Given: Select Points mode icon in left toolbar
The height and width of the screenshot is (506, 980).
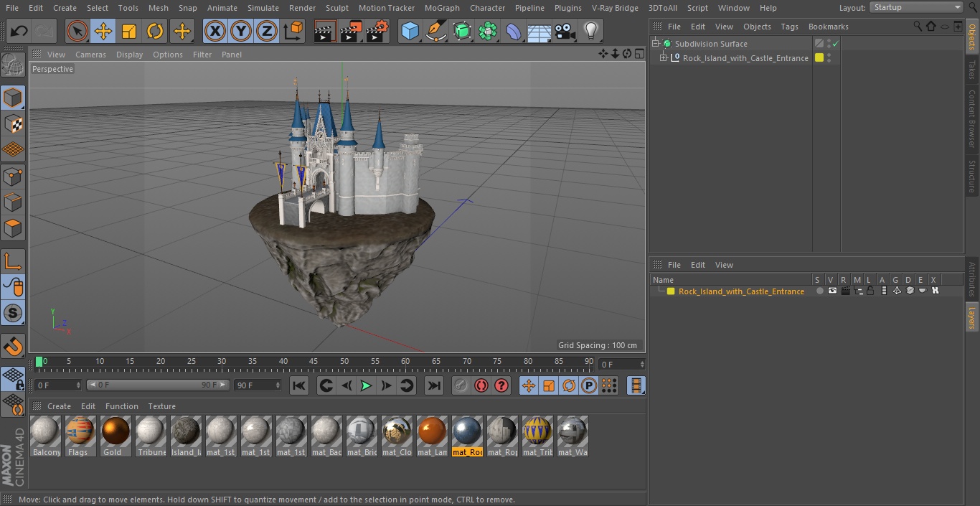Looking at the screenshot, I should pyautogui.click(x=13, y=176).
